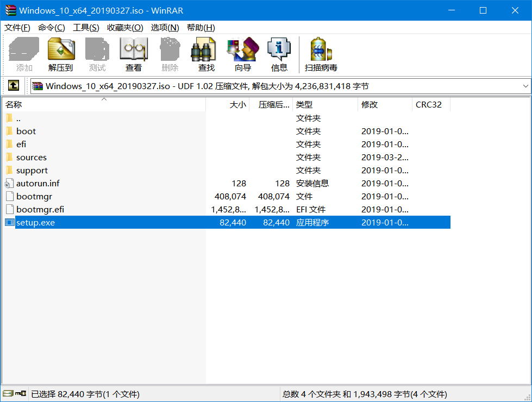Click the parent '..' folder icon

point(9,118)
